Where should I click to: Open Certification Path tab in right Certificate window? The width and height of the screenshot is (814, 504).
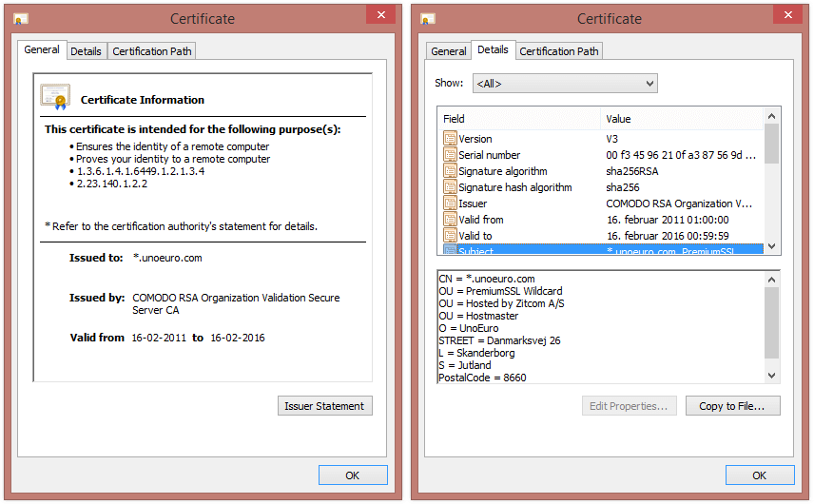(558, 51)
